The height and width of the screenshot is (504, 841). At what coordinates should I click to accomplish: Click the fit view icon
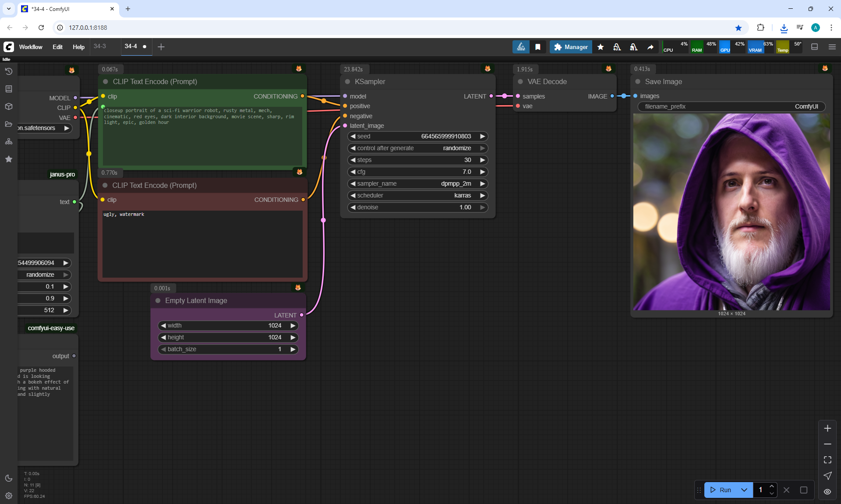[x=827, y=460]
